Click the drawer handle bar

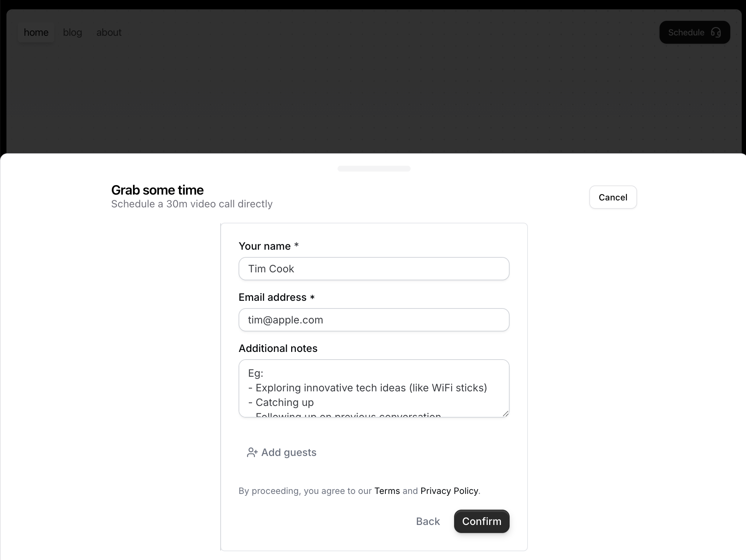374,169
